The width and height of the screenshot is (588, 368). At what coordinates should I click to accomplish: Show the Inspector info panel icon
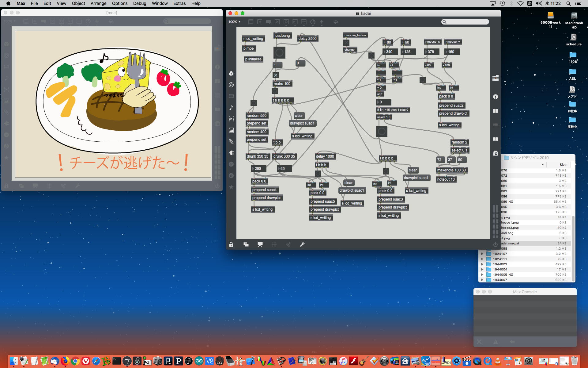pos(496,97)
